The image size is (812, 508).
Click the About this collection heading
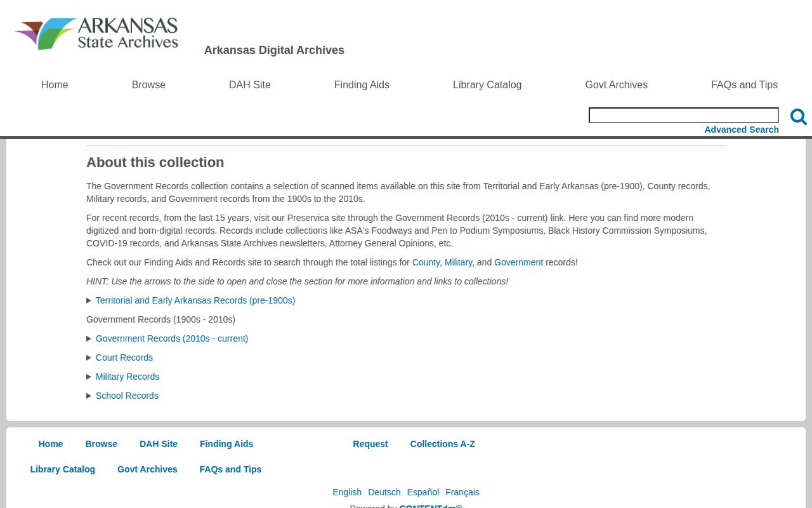(155, 163)
